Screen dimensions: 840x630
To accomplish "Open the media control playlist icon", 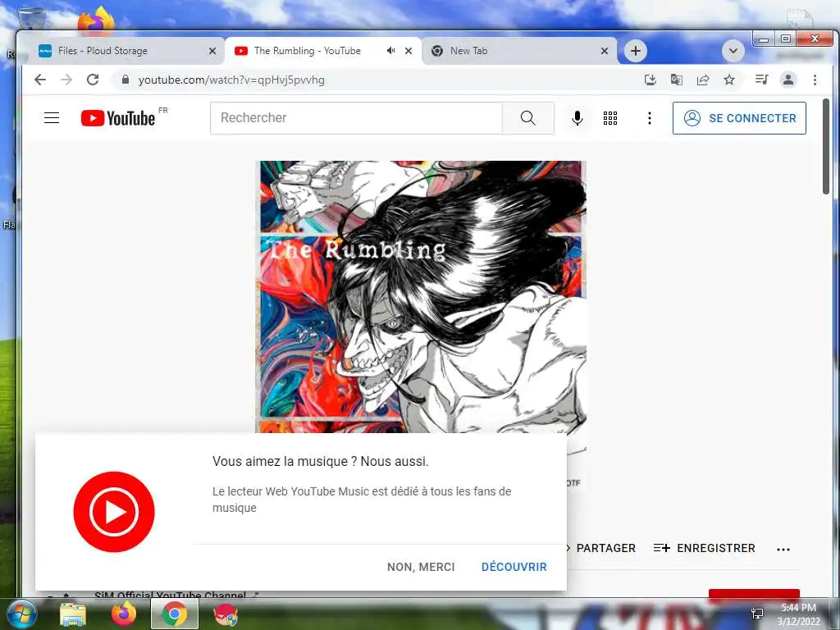I will pyautogui.click(x=761, y=80).
